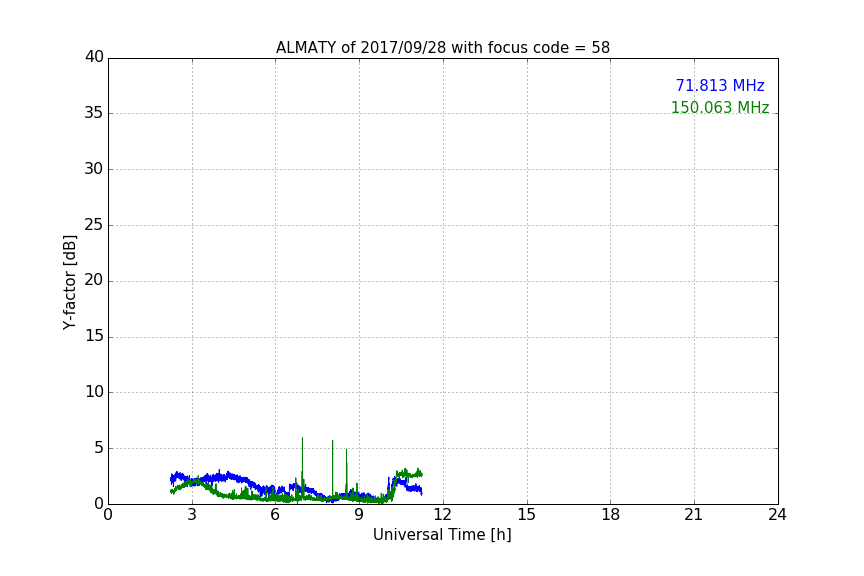864x576 pixels.
Task: Click the y-axis tick label 30
Action: point(94,169)
